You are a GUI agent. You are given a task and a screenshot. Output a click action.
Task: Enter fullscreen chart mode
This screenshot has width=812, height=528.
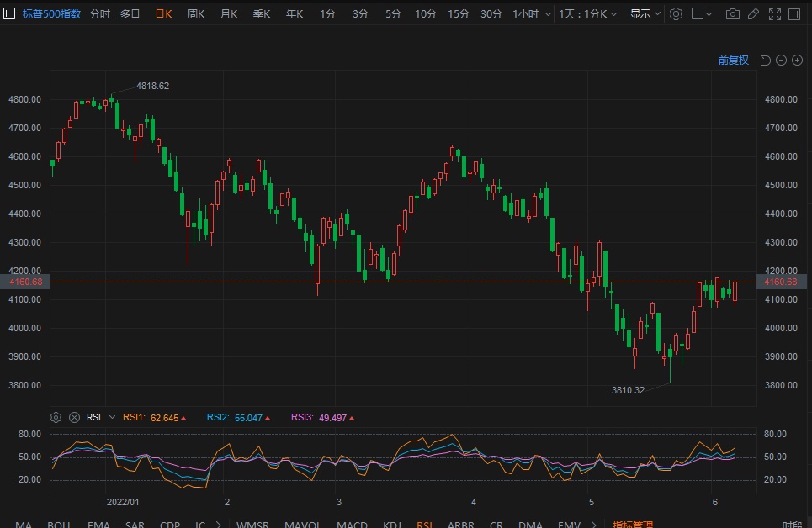775,14
